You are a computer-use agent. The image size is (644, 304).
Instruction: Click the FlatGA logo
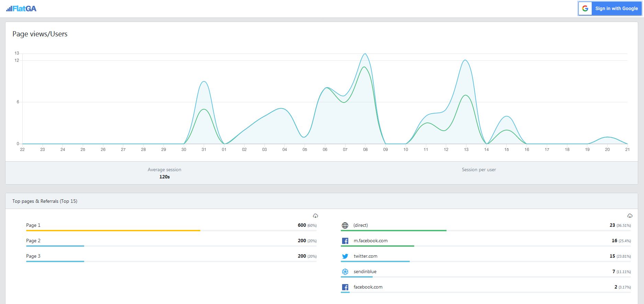pos(21,9)
